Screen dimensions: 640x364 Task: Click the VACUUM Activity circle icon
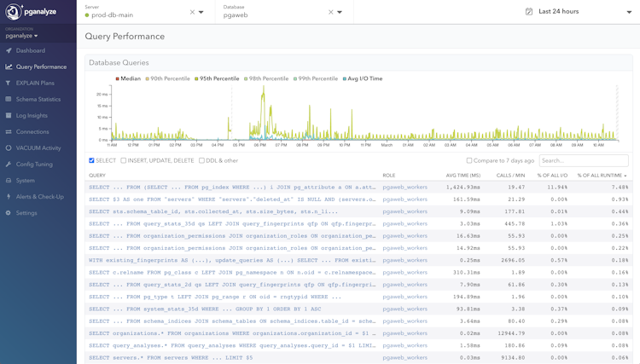pyautogui.click(x=9, y=148)
